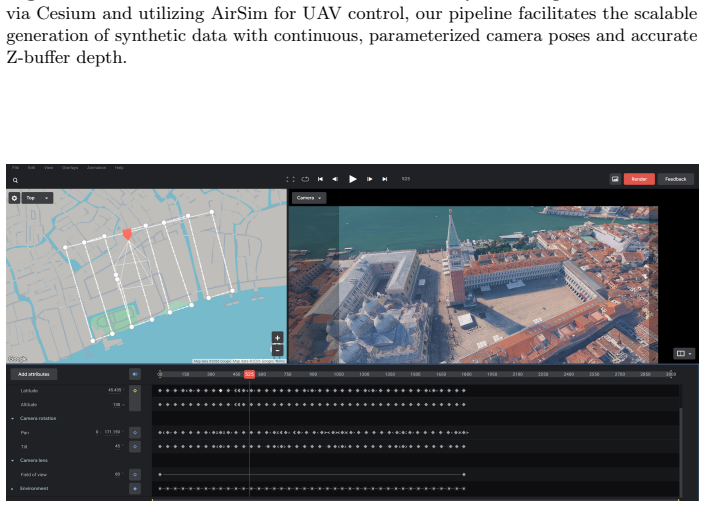Collapse the Camera lens group
Image resolution: width=705 pixels, height=507 pixels.
point(13,460)
